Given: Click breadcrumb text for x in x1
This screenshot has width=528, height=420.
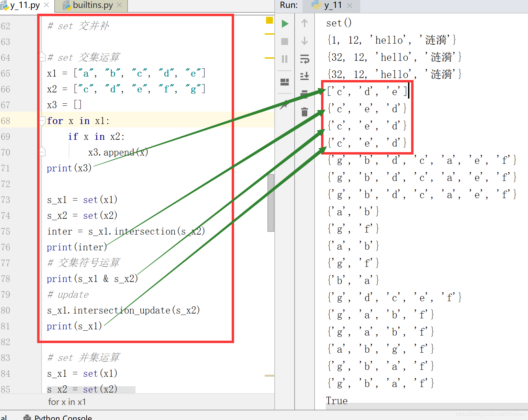Looking at the screenshot, I should (67, 402).
